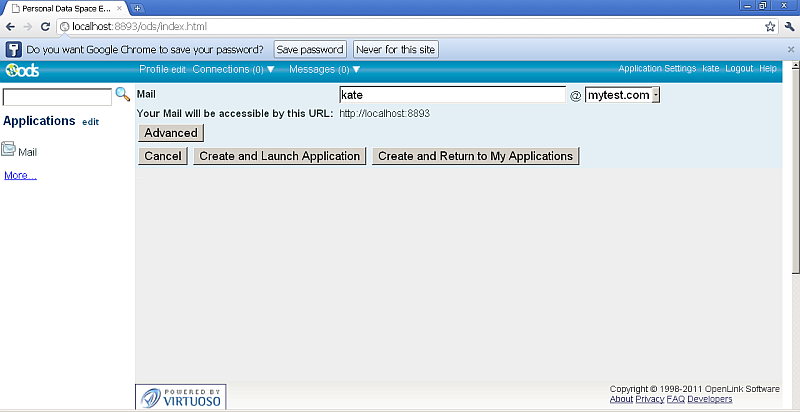
Task: Click the ODS logo icon
Action: pos(21,70)
